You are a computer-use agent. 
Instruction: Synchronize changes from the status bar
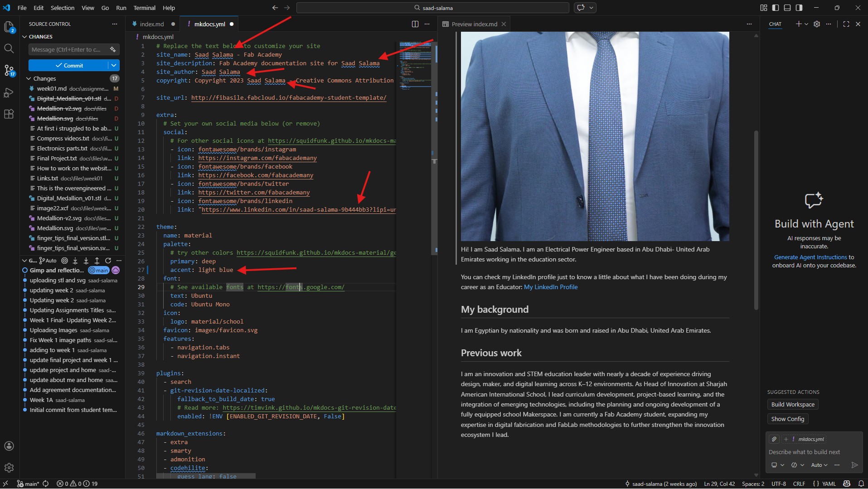pos(46,484)
